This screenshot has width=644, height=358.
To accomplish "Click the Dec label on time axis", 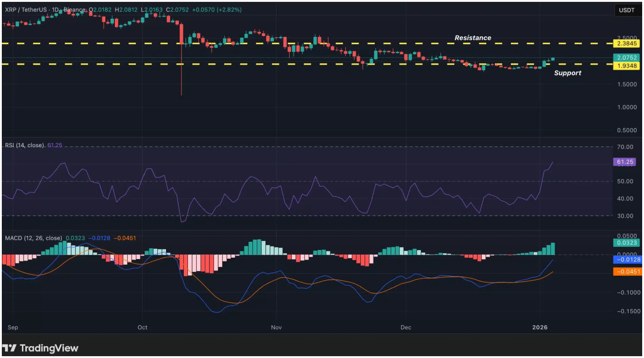I will coord(405,327).
